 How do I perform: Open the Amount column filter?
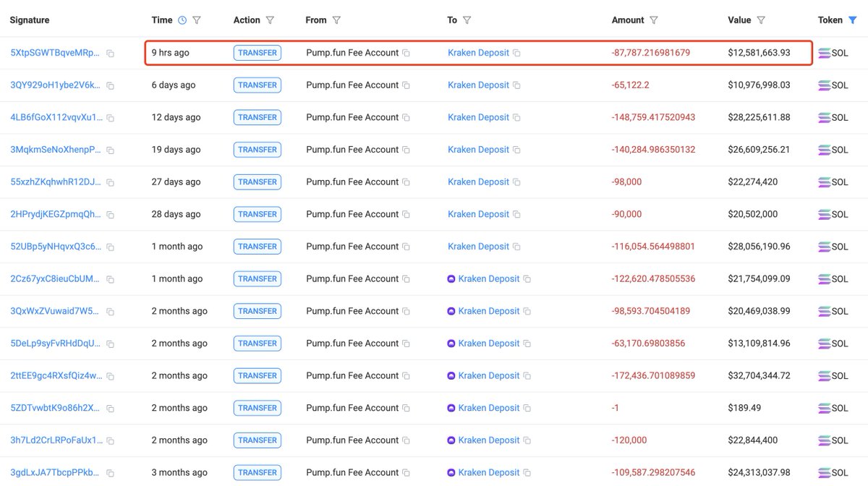[654, 20]
